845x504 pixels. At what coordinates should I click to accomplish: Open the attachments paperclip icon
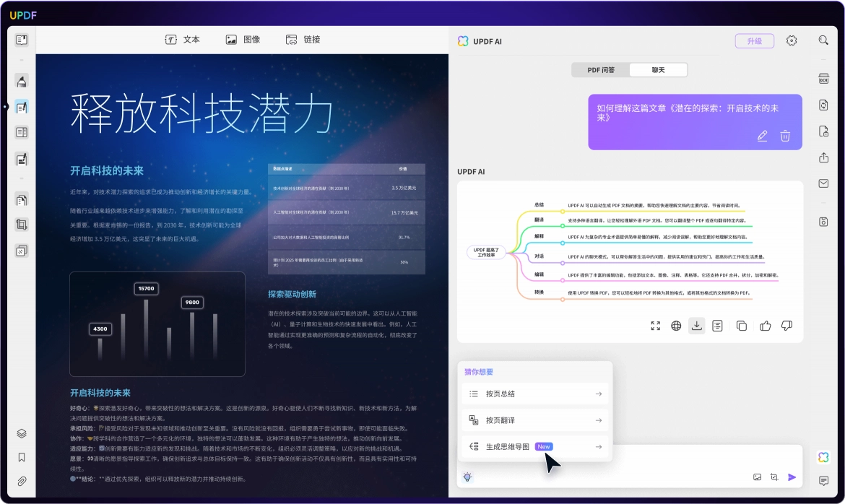tap(22, 482)
